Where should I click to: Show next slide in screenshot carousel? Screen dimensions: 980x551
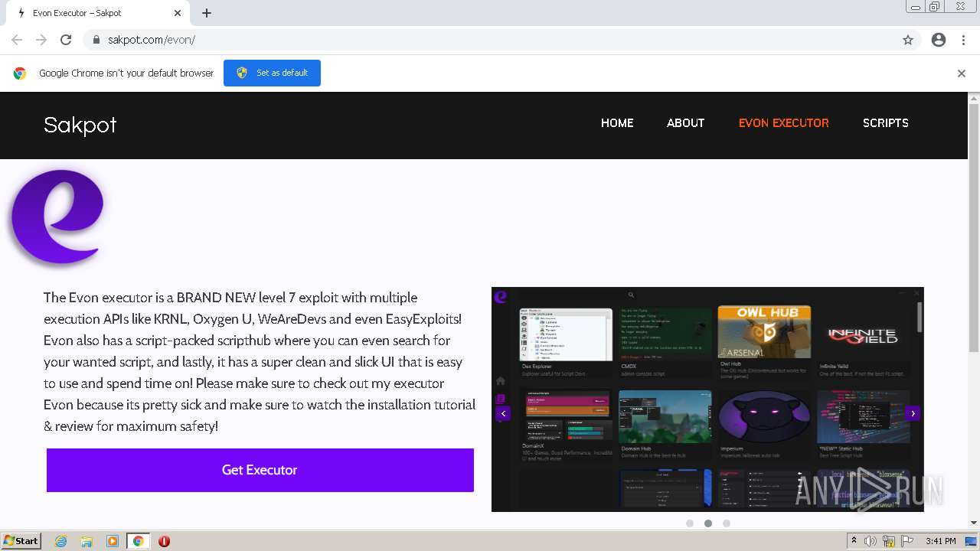click(913, 413)
